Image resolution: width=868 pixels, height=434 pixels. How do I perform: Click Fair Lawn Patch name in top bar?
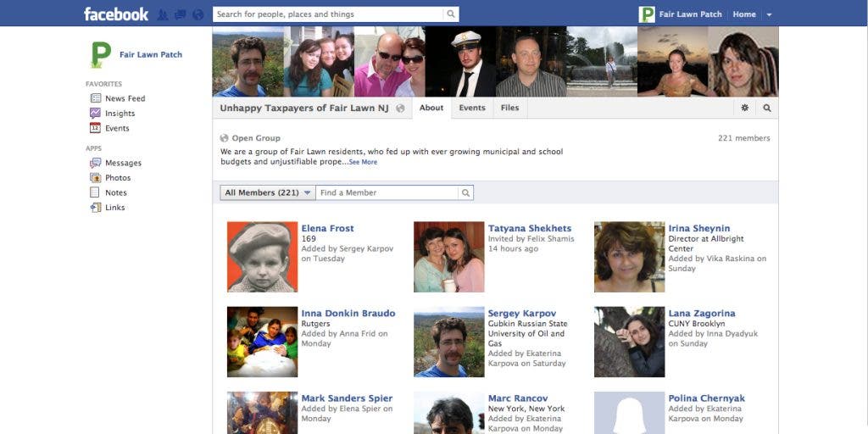pyautogui.click(x=690, y=14)
